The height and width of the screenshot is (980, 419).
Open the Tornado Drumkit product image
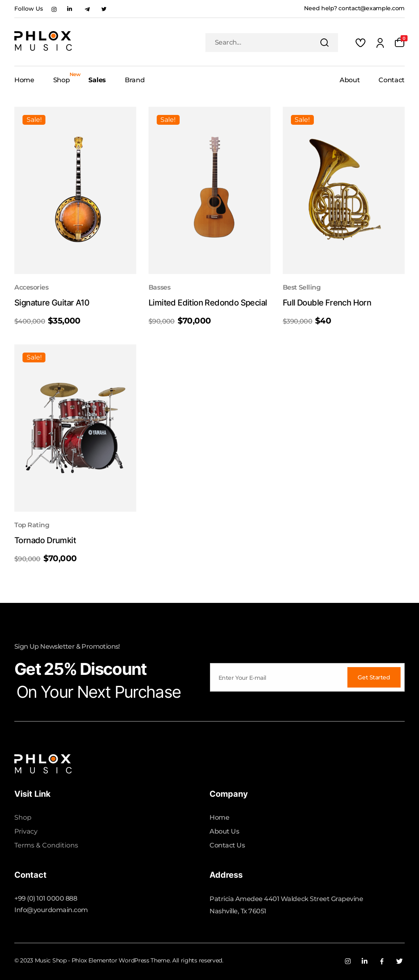point(75,428)
